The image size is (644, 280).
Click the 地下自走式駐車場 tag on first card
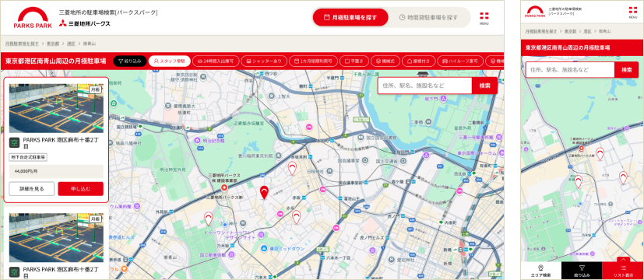coord(28,157)
